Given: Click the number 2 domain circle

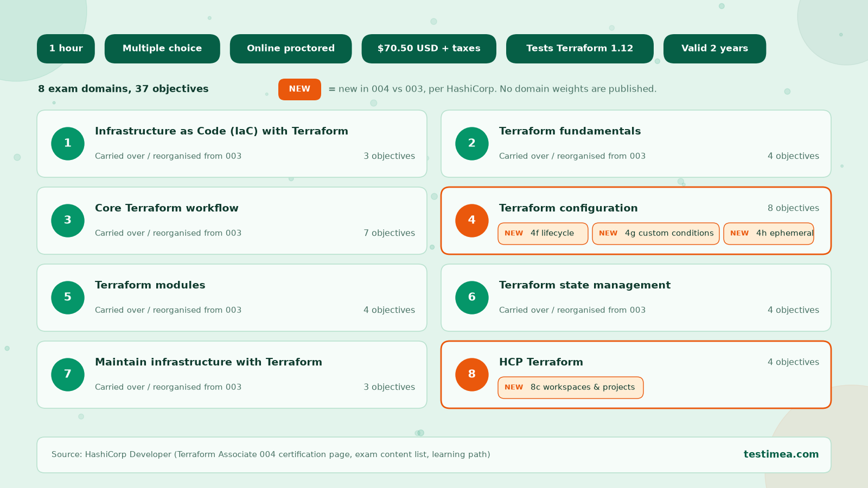Looking at the screenshot, I should point(472,144).
